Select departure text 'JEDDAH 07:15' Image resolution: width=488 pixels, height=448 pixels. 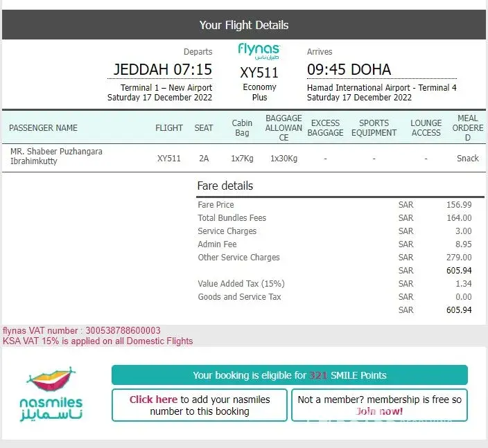(x=163, y=69)
